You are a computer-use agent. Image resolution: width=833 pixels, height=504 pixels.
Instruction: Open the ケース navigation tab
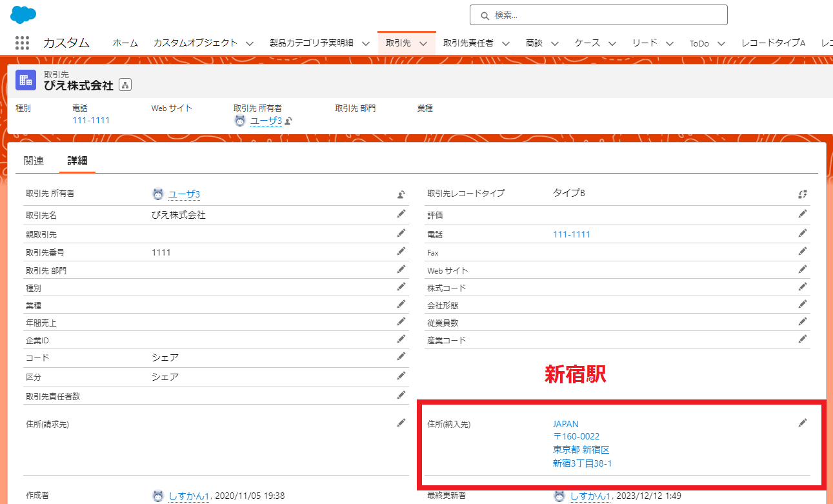pyautogui.click(x=587, y=43)
